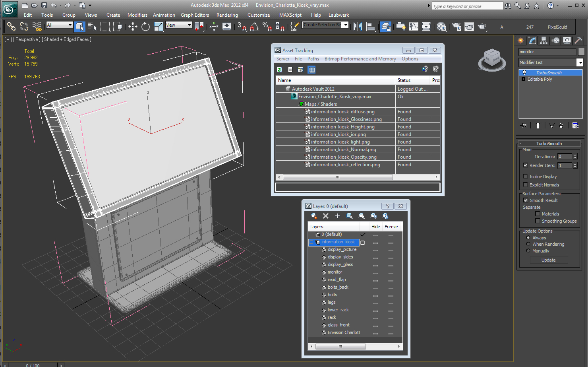The width and height of the screenshot is (588, 367).
Task: Enable Separate by Smoothing Groups checkbox
Action: [x=538, y=221]
